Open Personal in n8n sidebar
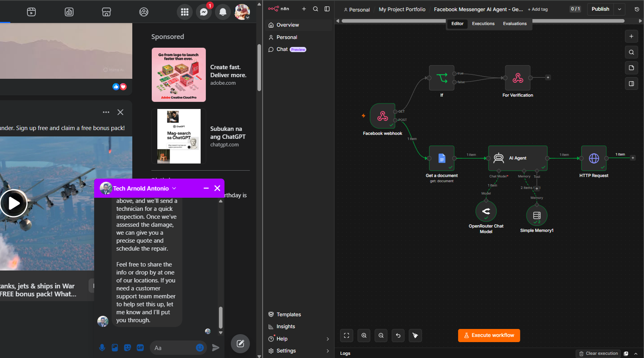This screenshot has height=358, width=644. [299, 37]
